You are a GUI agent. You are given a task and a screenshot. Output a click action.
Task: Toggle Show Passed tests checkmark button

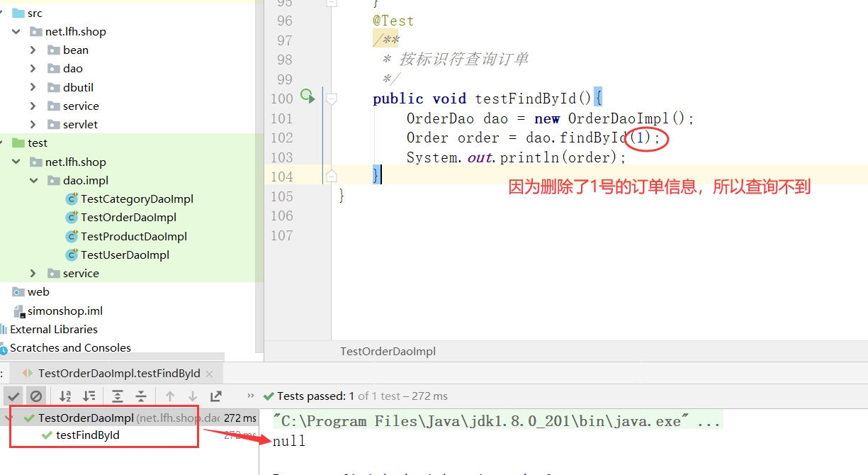pos(13,396)
